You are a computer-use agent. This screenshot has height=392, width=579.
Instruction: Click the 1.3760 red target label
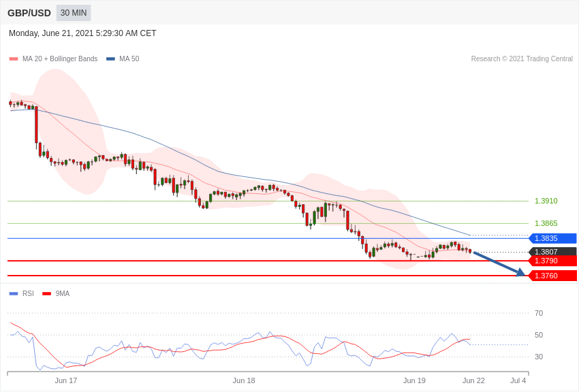coord(552,276)
